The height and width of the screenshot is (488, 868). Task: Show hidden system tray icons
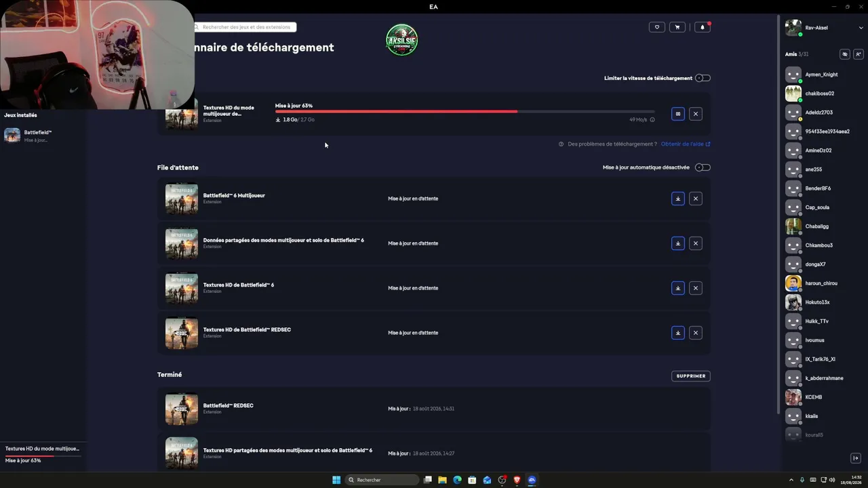click(791, 480)
